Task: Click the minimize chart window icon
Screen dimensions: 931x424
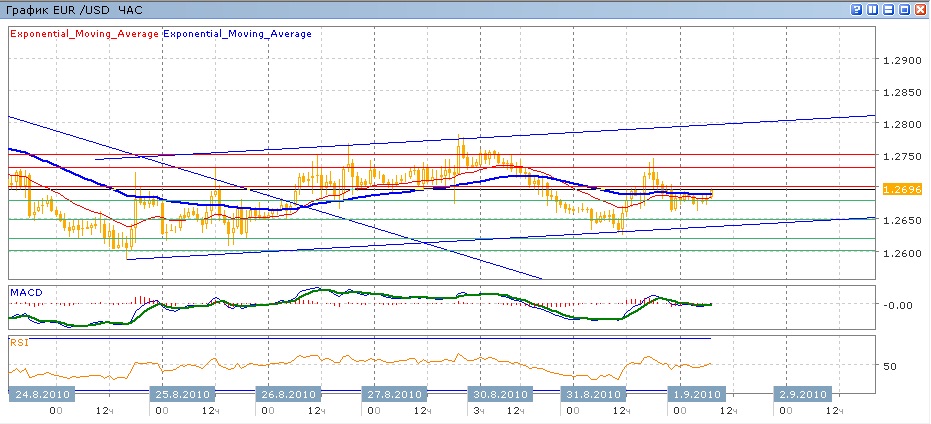Action: [889, 9]
